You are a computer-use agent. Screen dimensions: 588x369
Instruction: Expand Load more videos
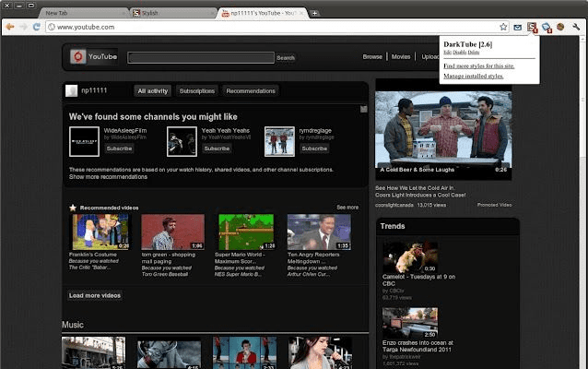[95, 295]
